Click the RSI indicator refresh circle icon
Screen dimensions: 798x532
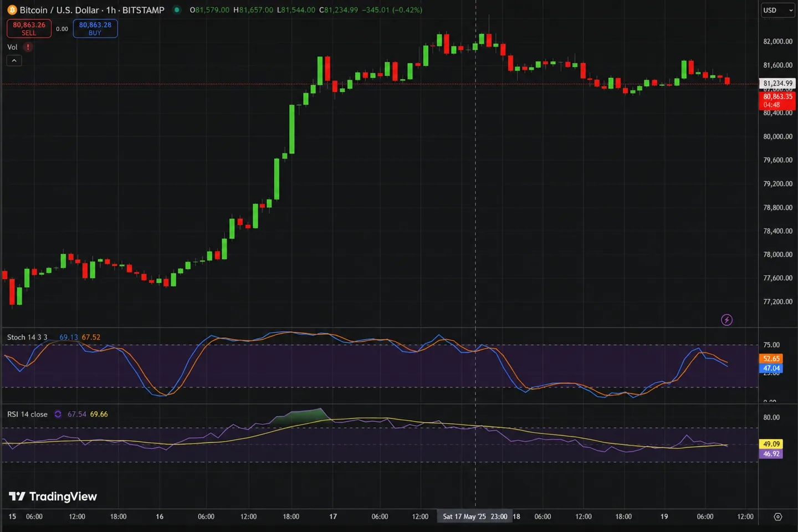point(58,414)
